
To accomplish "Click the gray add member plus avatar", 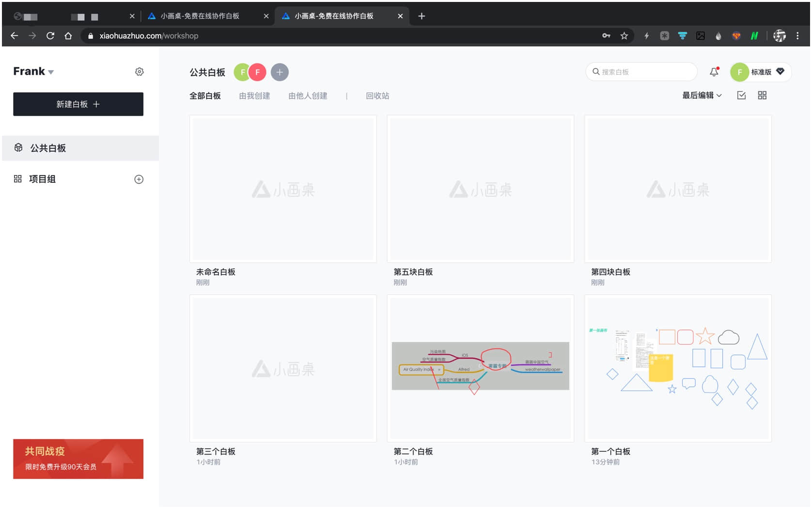I will pyautogui.click(x=280, y=72).
